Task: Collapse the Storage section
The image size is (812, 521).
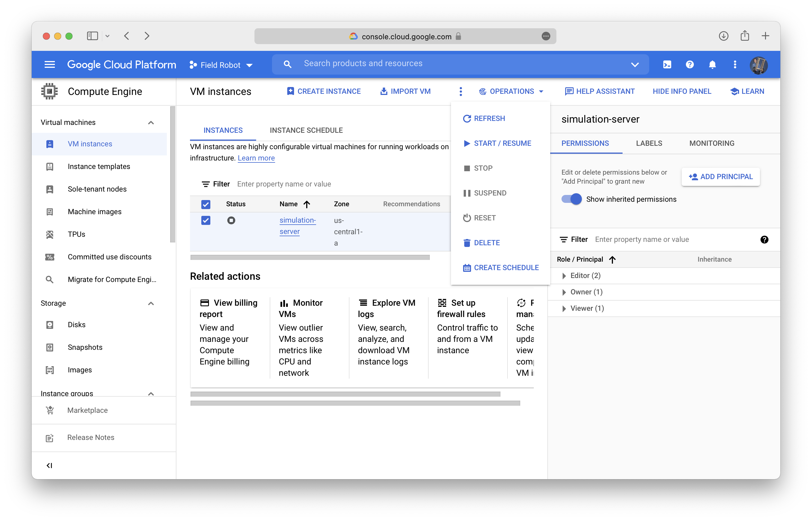Action: [151, 303]
